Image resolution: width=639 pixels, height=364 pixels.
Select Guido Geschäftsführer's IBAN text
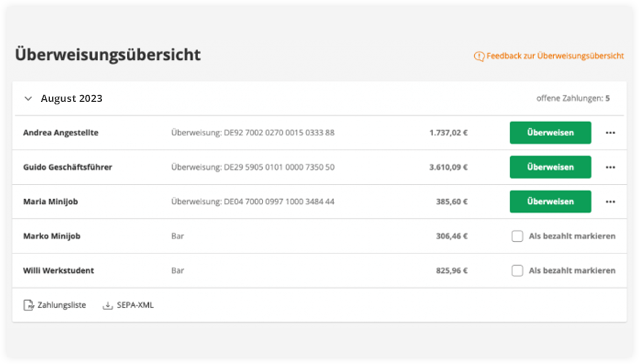point(279,167)
